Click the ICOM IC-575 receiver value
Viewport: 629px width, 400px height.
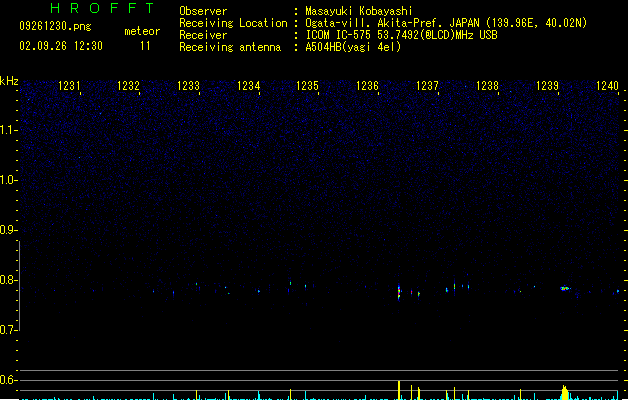[x=402, y=35]
